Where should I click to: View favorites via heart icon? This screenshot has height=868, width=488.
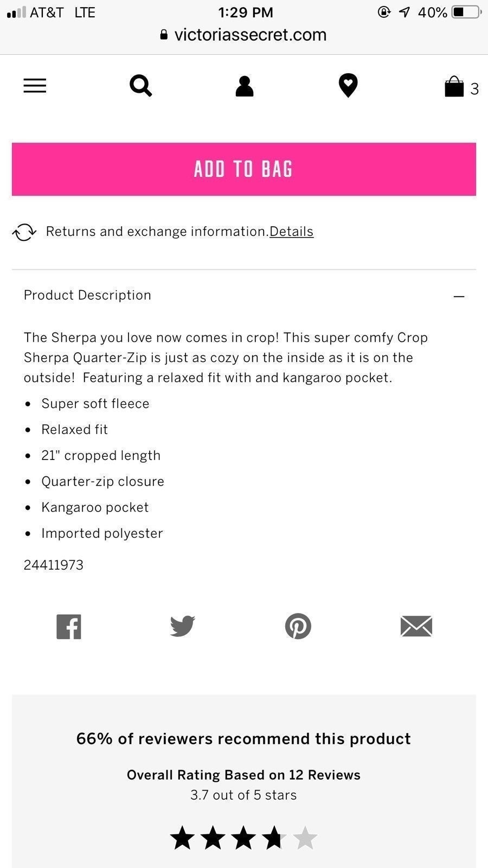[348, 86]
